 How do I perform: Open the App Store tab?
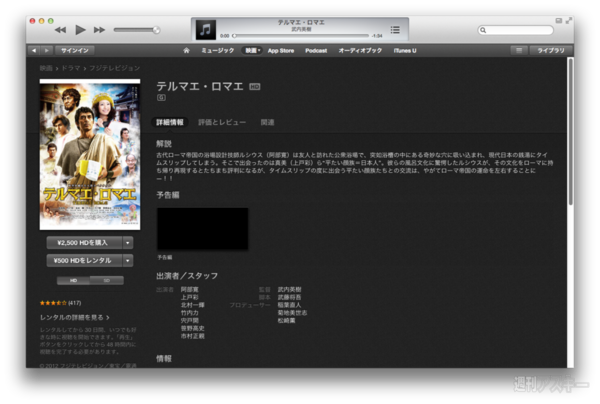tap(281, 50)
